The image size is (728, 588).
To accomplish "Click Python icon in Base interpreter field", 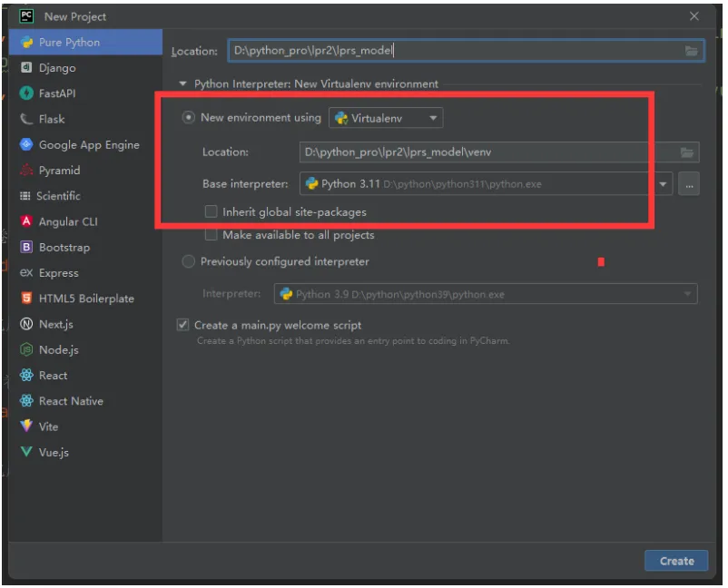I will click(311, 184).
